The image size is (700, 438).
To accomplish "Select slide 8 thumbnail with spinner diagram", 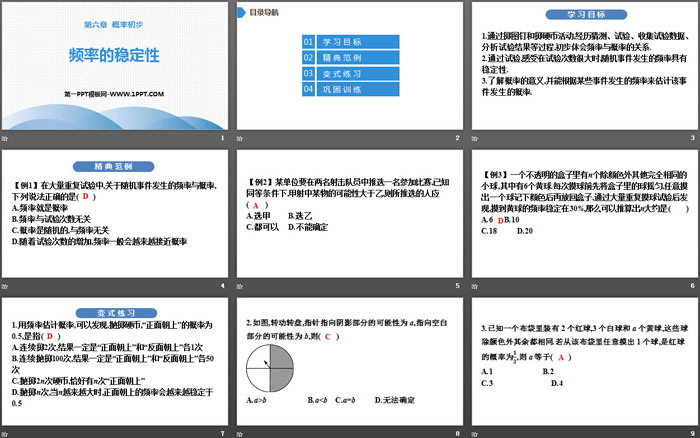I will coord(350,361).
